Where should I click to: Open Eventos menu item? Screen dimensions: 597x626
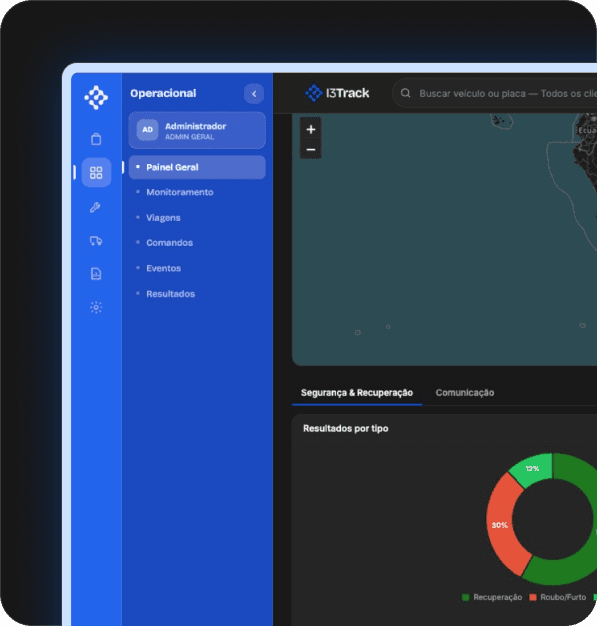point(163,268)
